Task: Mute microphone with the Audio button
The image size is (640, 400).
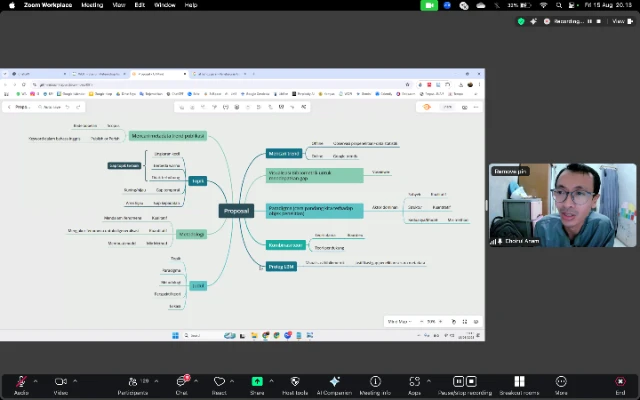Action: coord(20,382)
